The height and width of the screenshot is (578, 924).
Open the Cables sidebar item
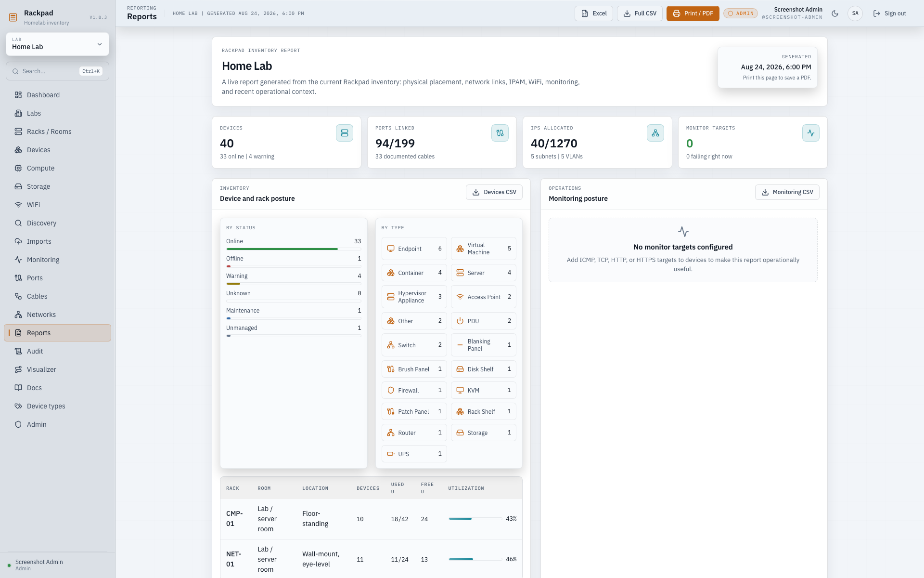click(x=57, y=296)
